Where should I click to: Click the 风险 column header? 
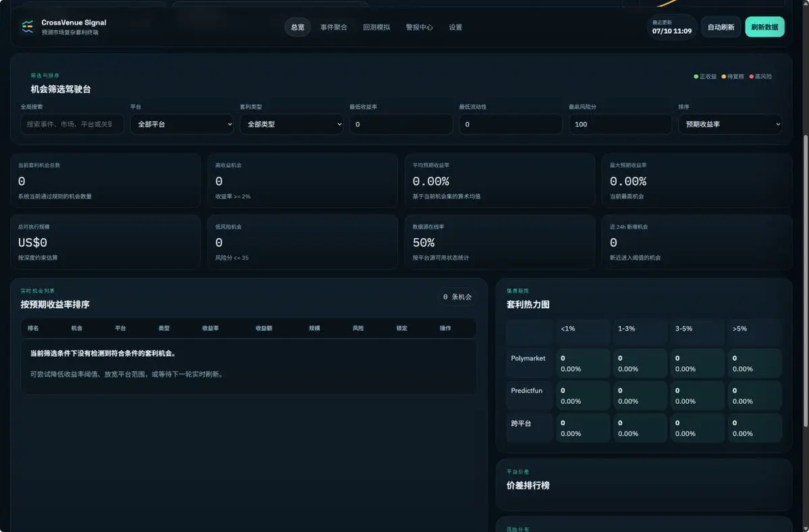pyautogui.click(x=358, y=328)
